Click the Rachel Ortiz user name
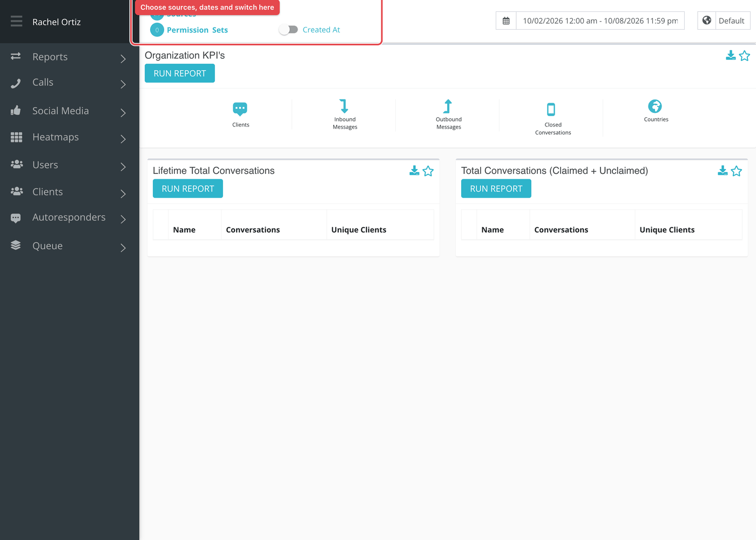The height and width of the screenshot is (540, 756). tap(57, 22)
